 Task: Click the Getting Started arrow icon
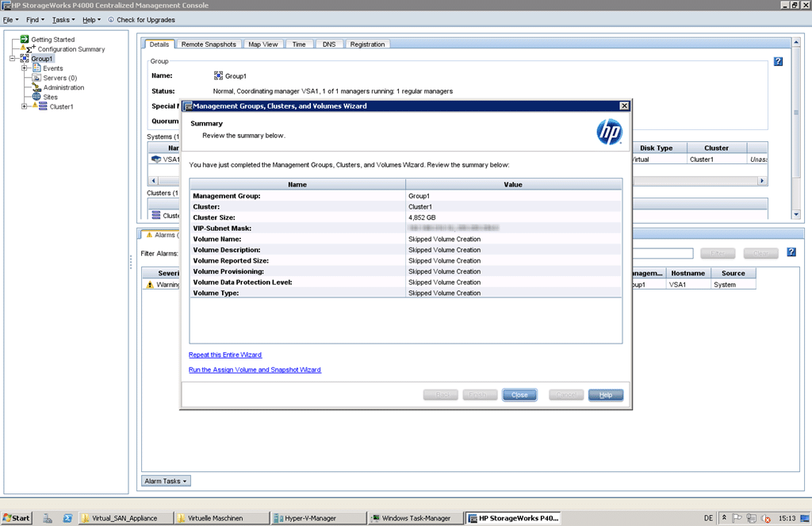(25, 40)
